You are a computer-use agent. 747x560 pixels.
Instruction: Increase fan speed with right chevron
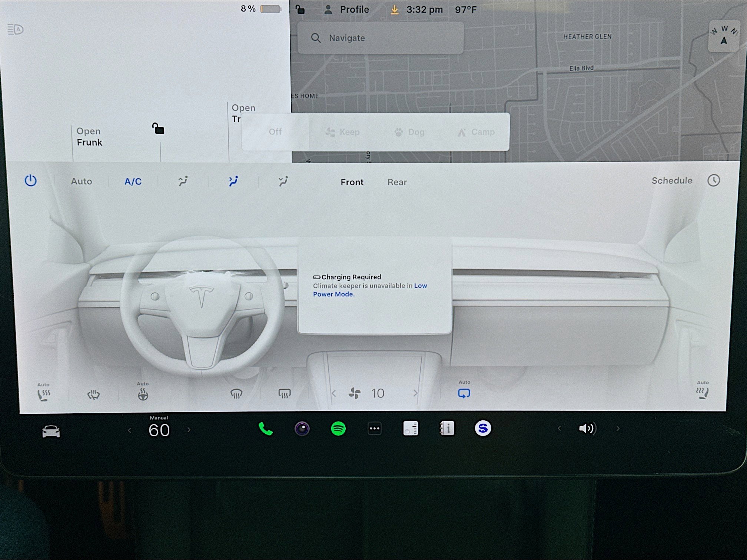[x=415, y=393]
